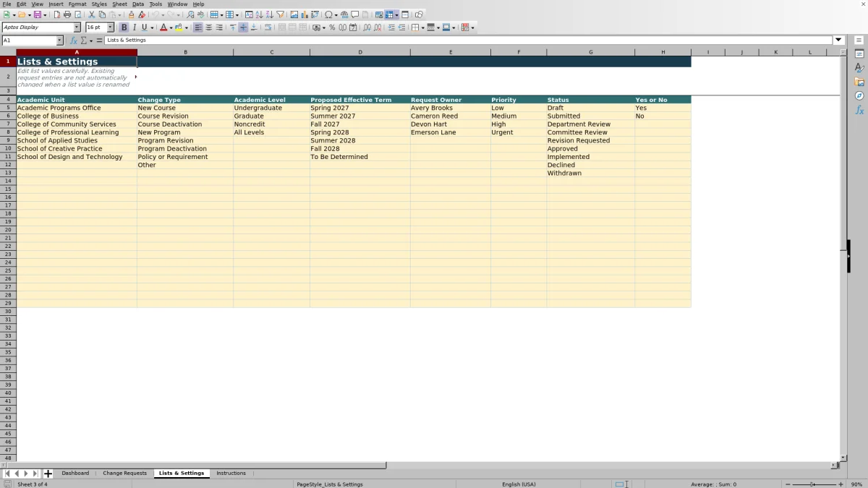Open the sidebar Navigator deck
Screen dimensions: 868x488
tap(859, 95)
